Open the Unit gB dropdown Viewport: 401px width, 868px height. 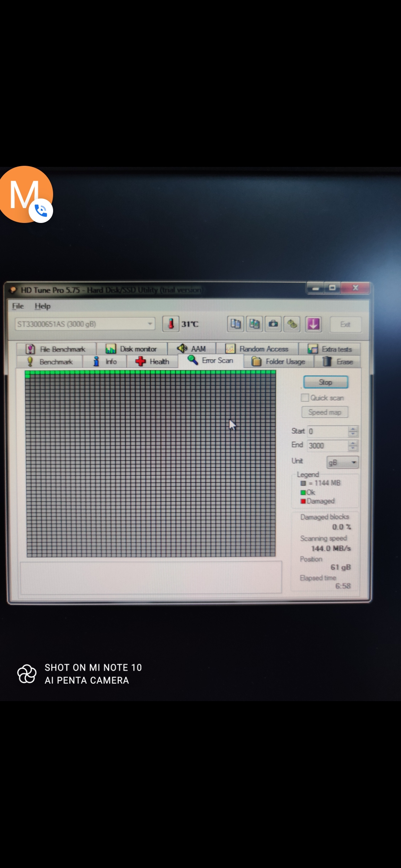click(x=343, y=462)
